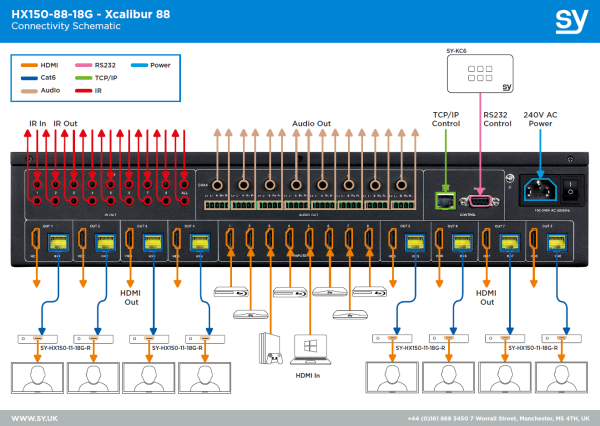Click the '240V AC Power' label

540,119
